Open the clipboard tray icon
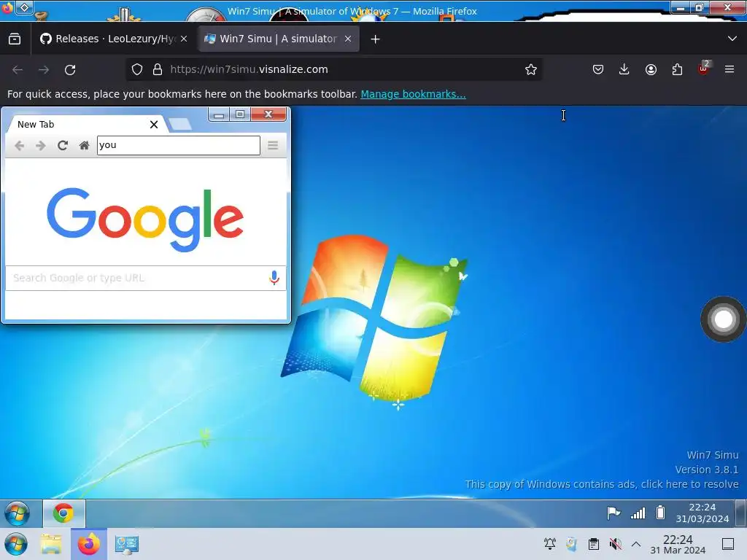The height and width of the screenshot is (560, 747). coord(594,544)
